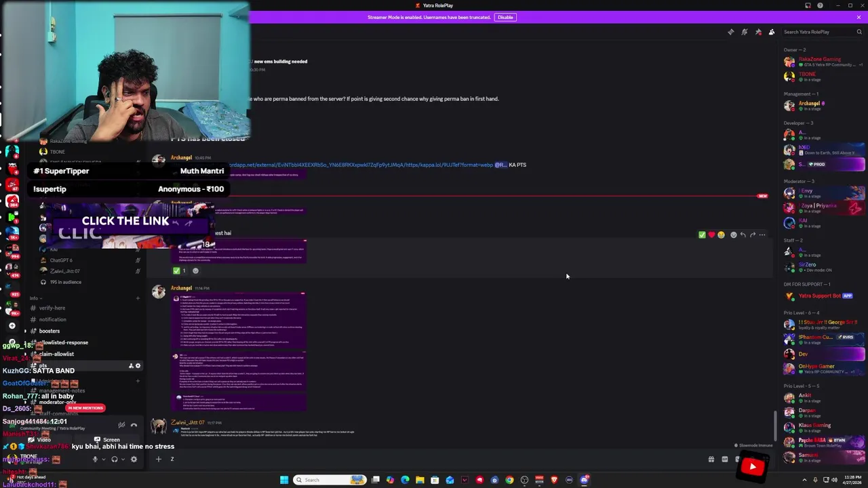Viewport: 868px width, 488px height.
Task: Share your screen with Screen button
Action: [x=108, y=440]
